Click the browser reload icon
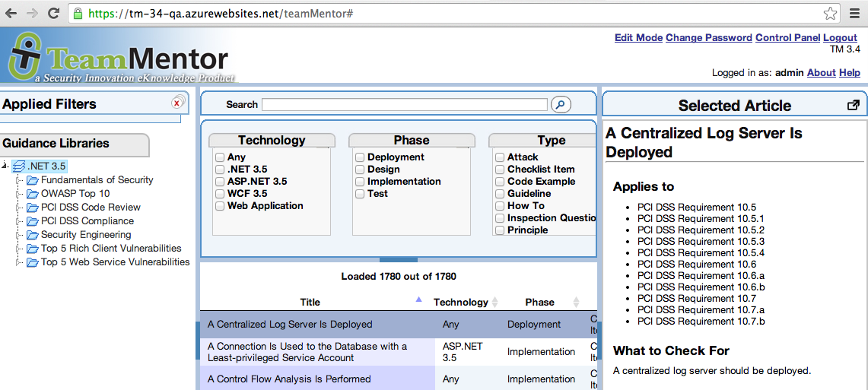Image resolution: width=868 pixels, height=390 pixels. pos(54,13)
